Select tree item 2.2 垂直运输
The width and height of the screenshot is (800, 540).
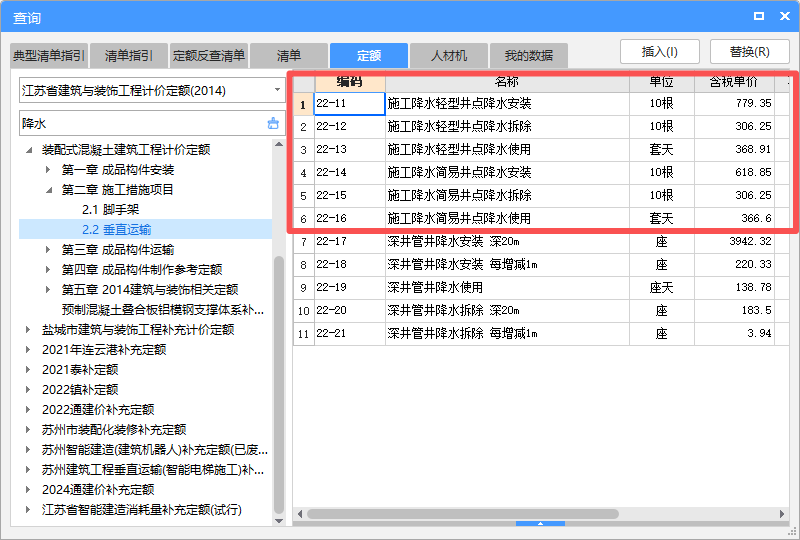tap(116, 230)
